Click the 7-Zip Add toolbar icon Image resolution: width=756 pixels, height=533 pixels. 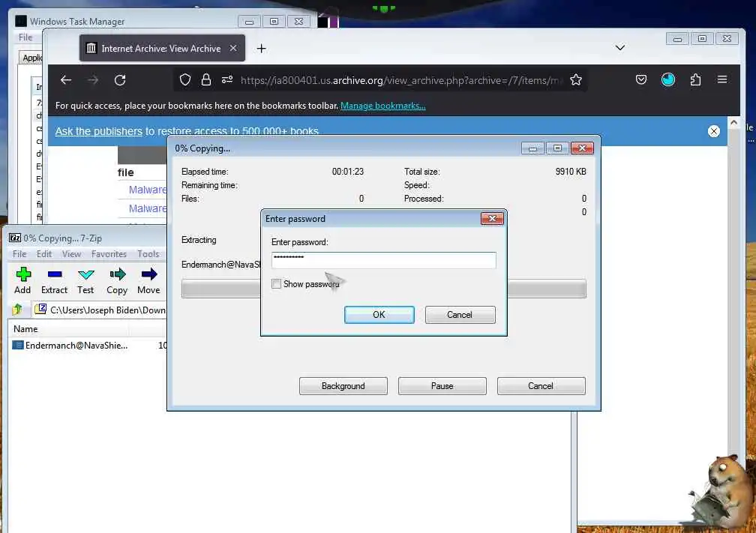(22, 280)
